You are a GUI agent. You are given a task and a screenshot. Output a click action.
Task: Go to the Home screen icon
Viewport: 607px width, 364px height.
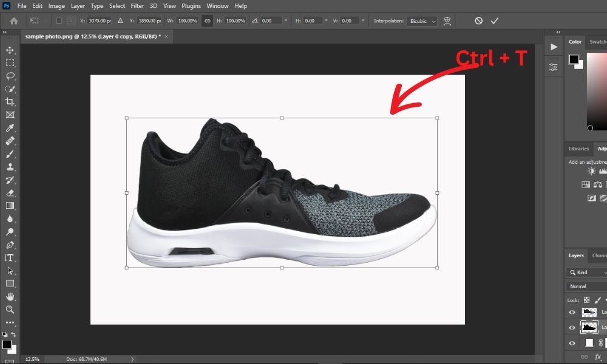tap(14, 21)
